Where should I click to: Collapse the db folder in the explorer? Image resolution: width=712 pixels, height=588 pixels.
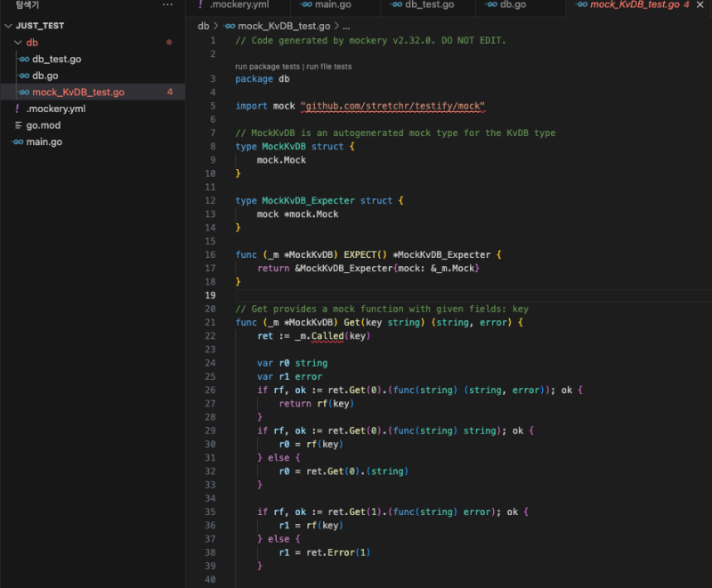(18, 43)
